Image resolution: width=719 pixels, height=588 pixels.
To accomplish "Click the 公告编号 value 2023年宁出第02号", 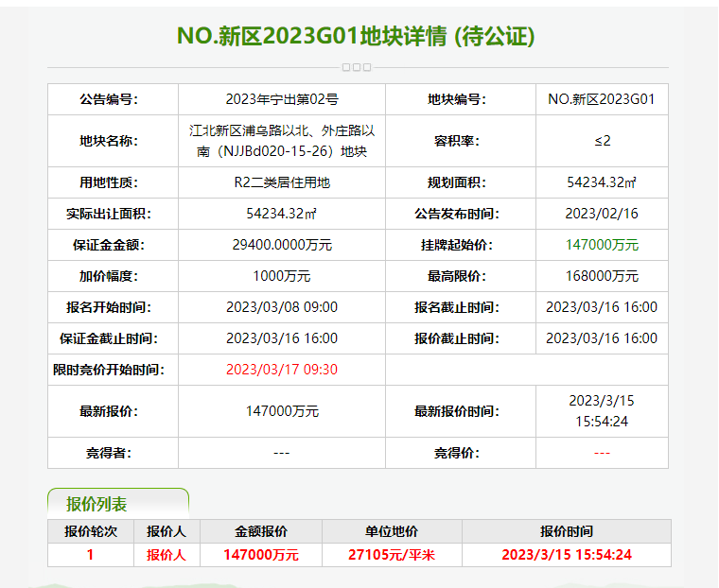I will 282,99.
